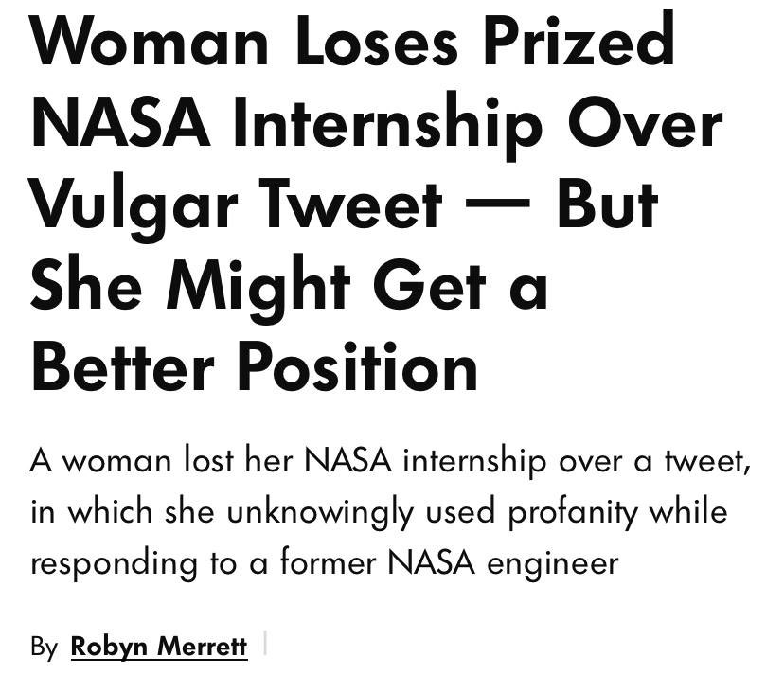
Task: Click the vertical divider after the author name
Action: tap(265, 645)
